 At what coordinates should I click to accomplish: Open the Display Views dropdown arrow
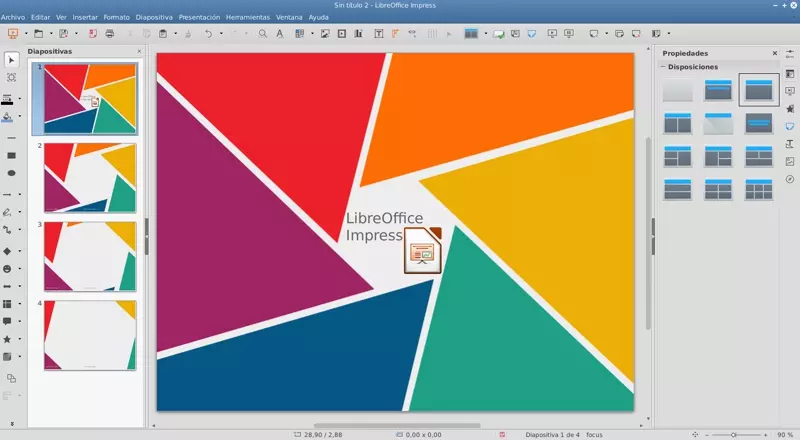click(485, 34)
